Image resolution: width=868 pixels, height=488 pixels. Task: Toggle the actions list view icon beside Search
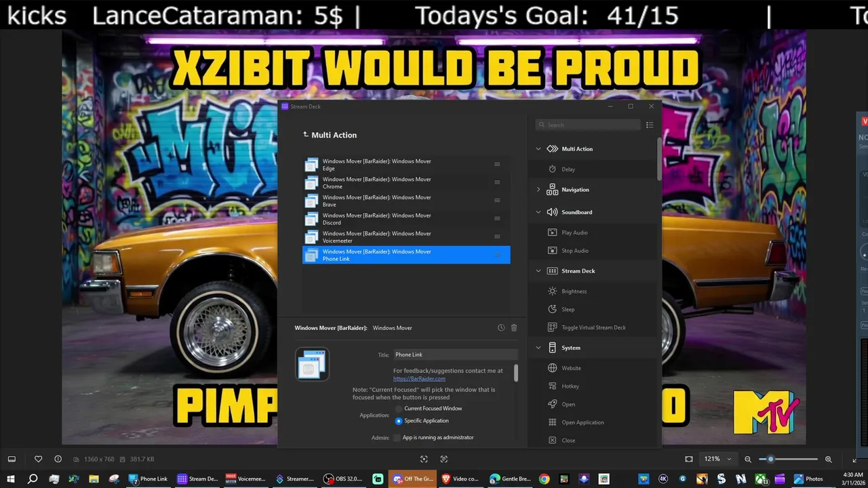(650, 125)
